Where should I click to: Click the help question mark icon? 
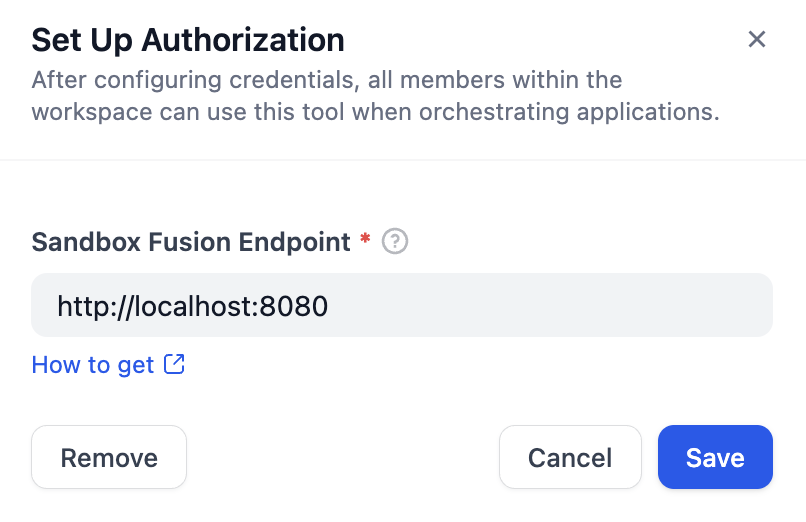(x=396, y=241)
